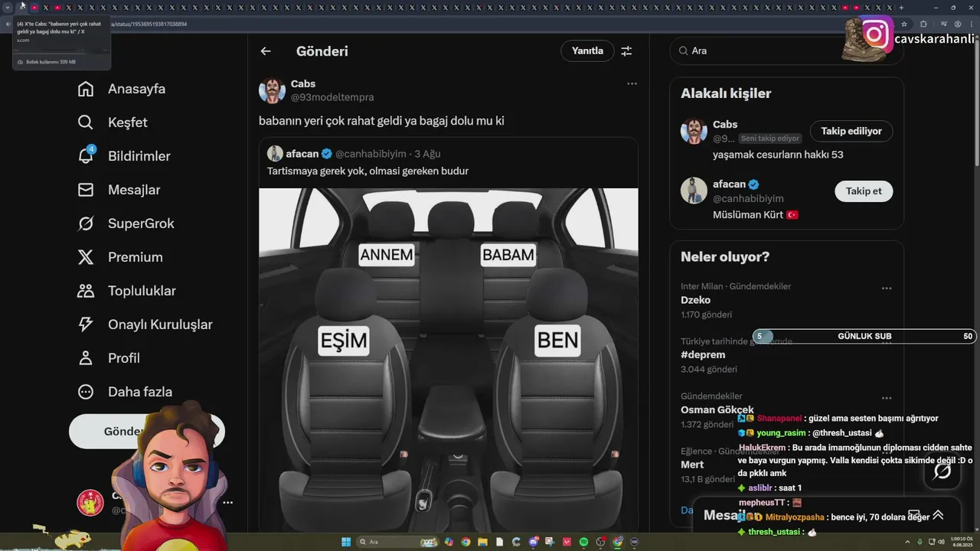Screen dimensions: 980x551
Task: Open the Grok floating button
Action: [x=942, y=471]
